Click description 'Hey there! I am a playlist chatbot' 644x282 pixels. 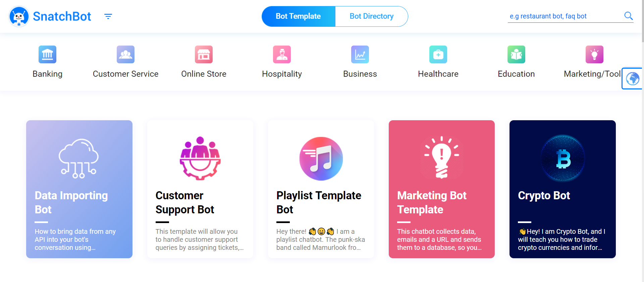[321, 239]
